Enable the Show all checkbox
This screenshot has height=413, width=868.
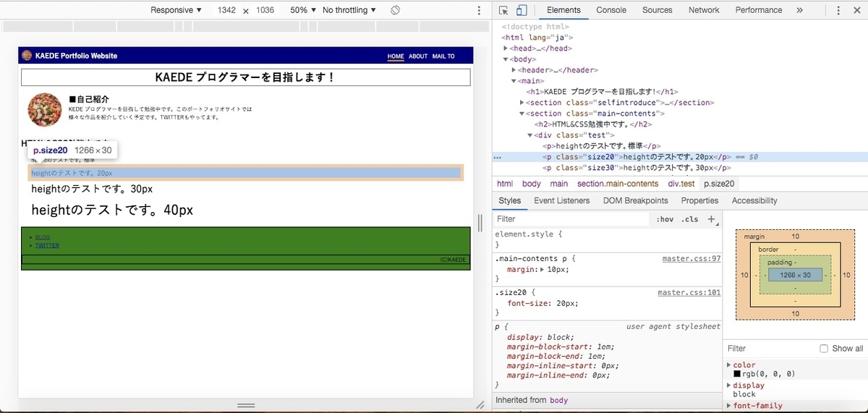pos(824,349)
